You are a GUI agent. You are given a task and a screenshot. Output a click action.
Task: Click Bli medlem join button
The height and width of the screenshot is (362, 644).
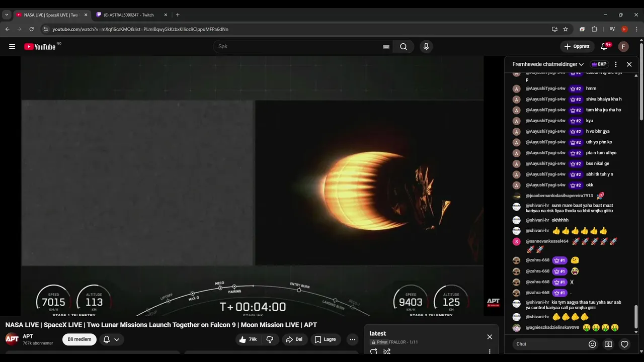point(79,339)
